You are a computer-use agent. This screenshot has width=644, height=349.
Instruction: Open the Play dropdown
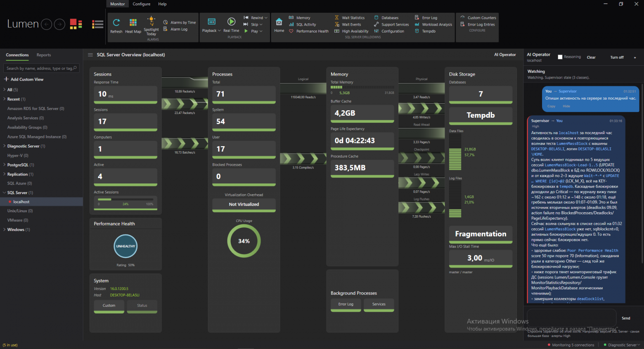253,31
